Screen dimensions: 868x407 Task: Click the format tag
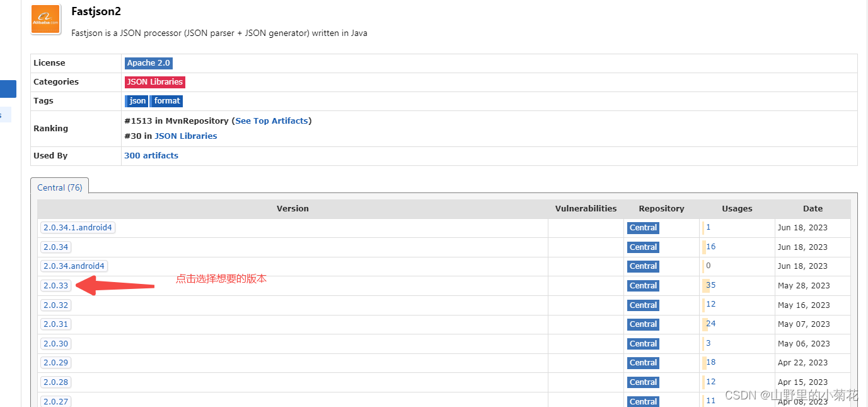tap(166, 101)
